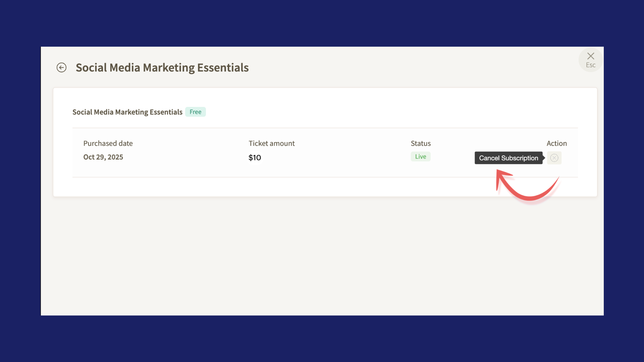Click the Action column label
The height and width of the screenshot is (362, 644).
tap(556, 143)
